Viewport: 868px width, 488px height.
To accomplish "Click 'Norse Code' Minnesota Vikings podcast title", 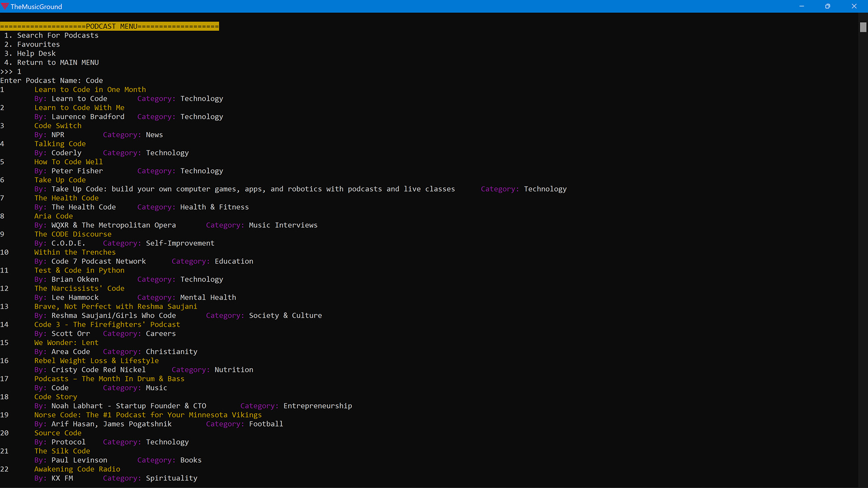I will click(148, 415).
